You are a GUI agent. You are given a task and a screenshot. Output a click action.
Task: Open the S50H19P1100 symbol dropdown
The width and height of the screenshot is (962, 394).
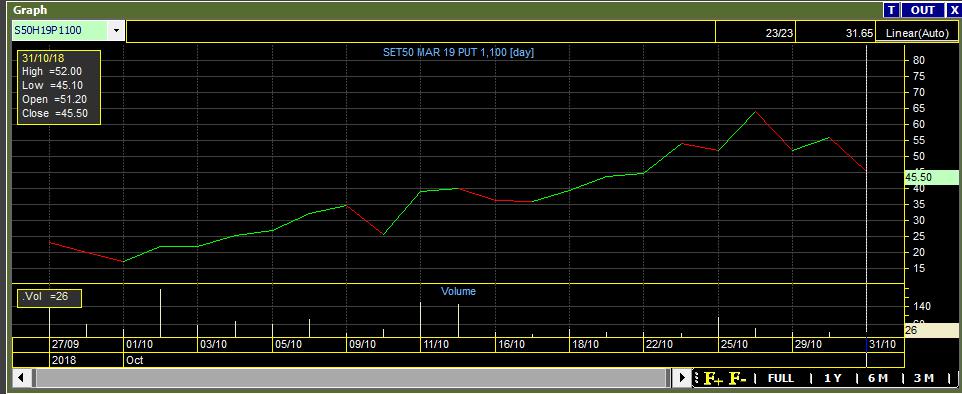(115, 31)
